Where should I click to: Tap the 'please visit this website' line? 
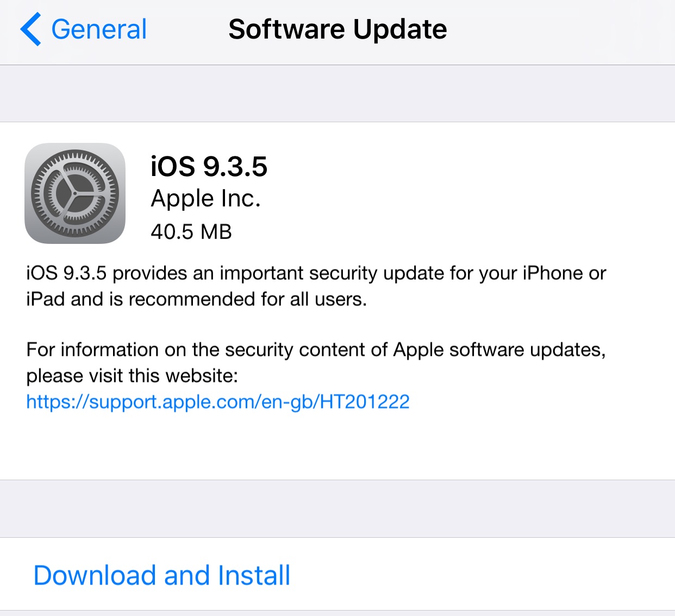(132, 376)
